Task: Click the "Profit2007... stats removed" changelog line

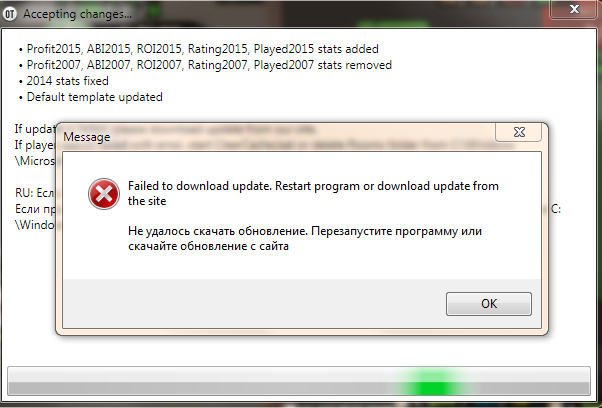Action: click(209, 65)
